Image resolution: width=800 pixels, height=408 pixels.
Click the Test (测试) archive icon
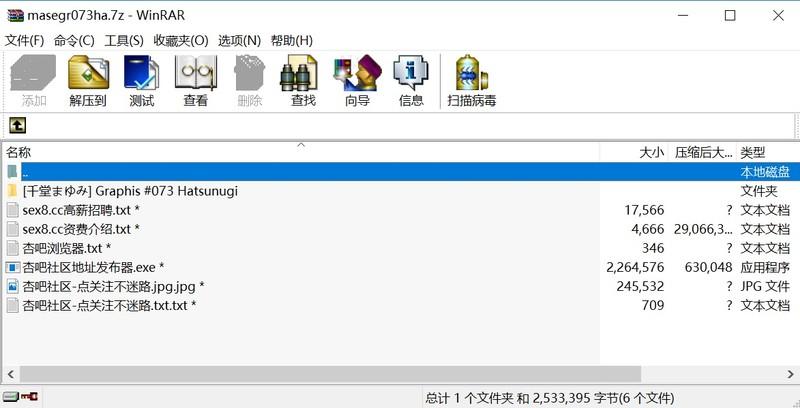141,80
